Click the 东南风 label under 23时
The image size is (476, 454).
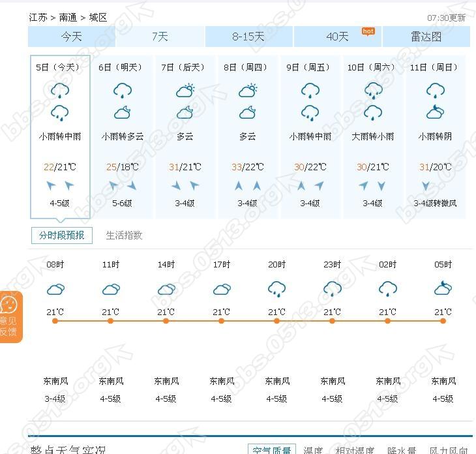pos(333,381)
